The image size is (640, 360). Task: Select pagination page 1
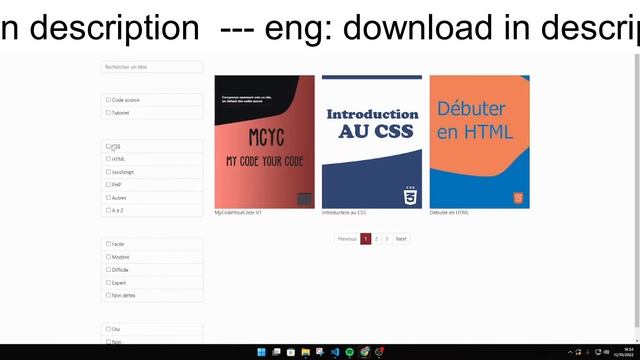[x=366, y=239]
